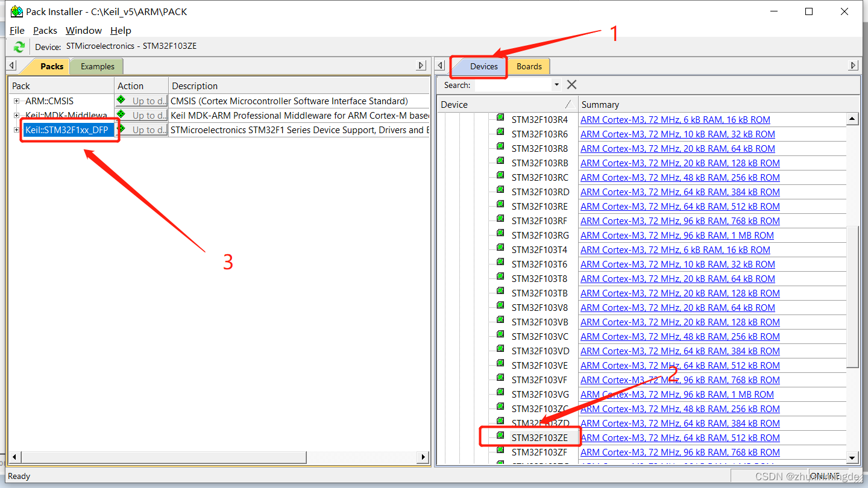Screen dimensions: 868x488
Task: Click the chip icon beside STM32F103ZF
Action: [500, 451]
